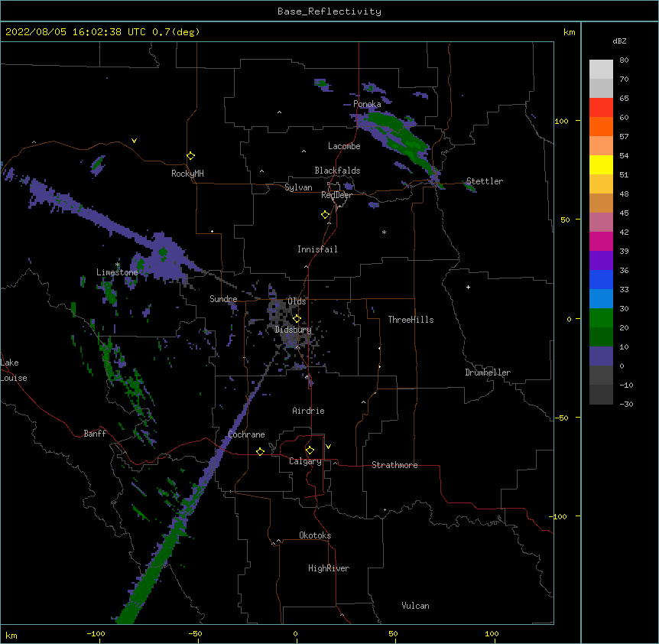Viewport: 659px width, 644px height.
Task: Click the yellow V marker east of Calgary
Action: tap(328, 447)
